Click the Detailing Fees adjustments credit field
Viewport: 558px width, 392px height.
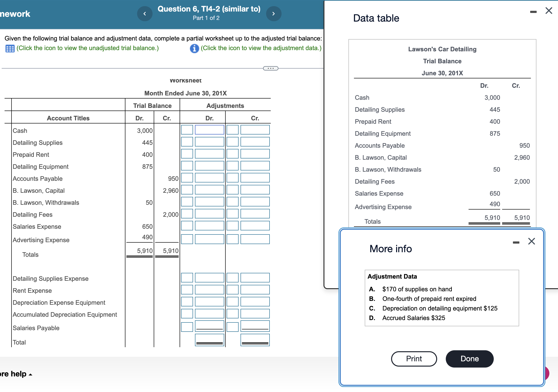[x=255, y=214]
